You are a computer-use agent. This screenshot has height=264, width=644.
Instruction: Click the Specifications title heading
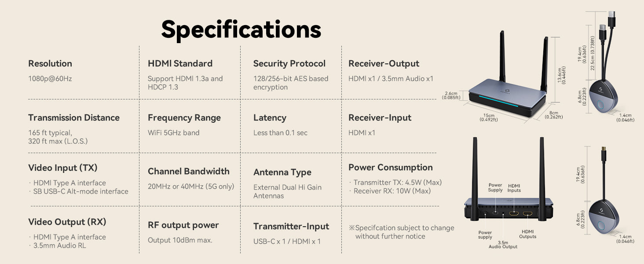(241, 30)
